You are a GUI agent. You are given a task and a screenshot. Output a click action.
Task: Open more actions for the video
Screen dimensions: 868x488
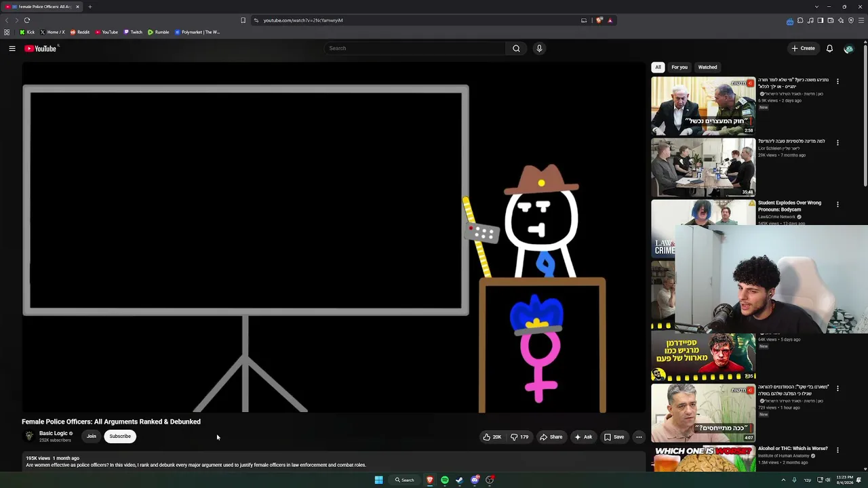pos(639,437)
